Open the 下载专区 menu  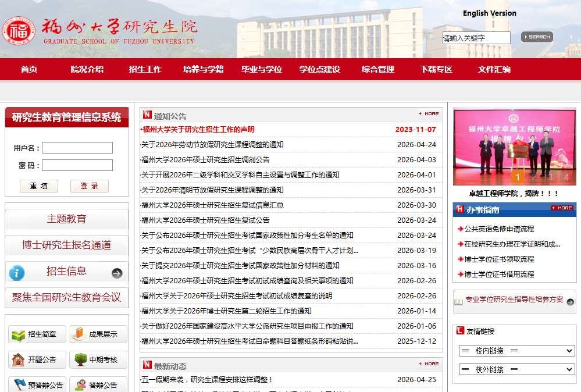tap(436, 69)
